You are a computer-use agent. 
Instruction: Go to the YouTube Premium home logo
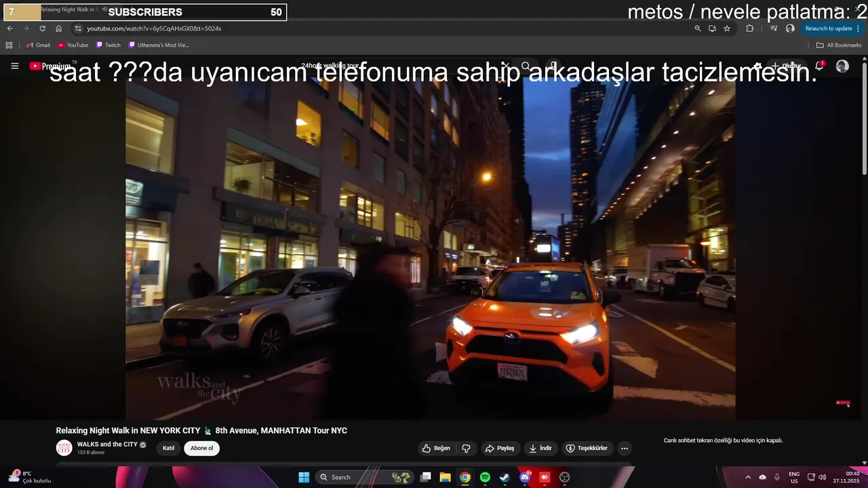52,66
